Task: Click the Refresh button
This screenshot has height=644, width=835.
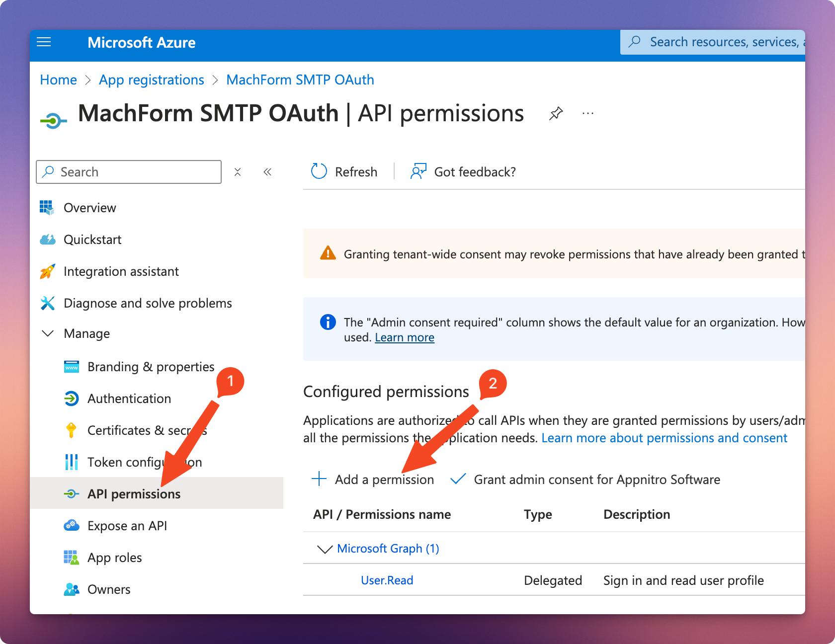Action: click(x=344, y=171)
